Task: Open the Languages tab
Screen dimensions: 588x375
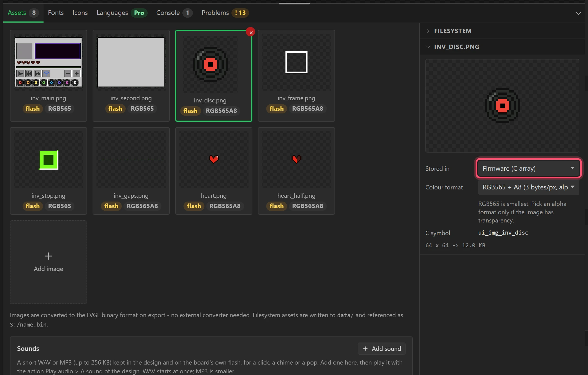Action: coord(122,13)
